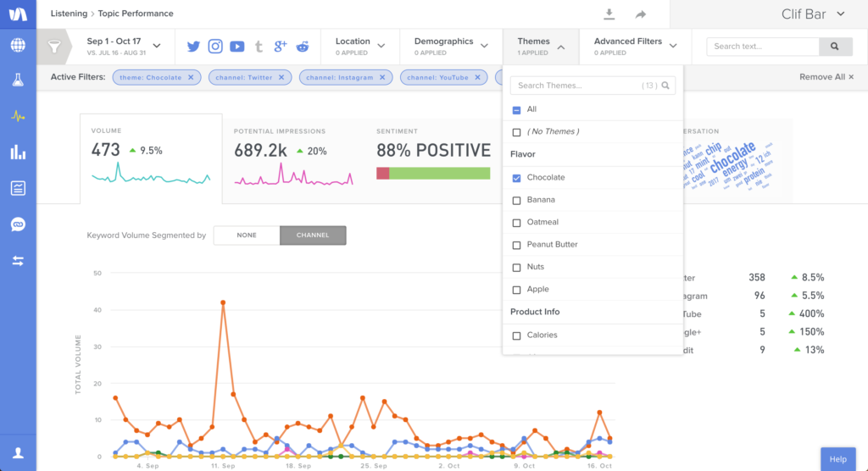The image size is (868, 471).
Task: Click the Help button
Action: coord(838,459)
